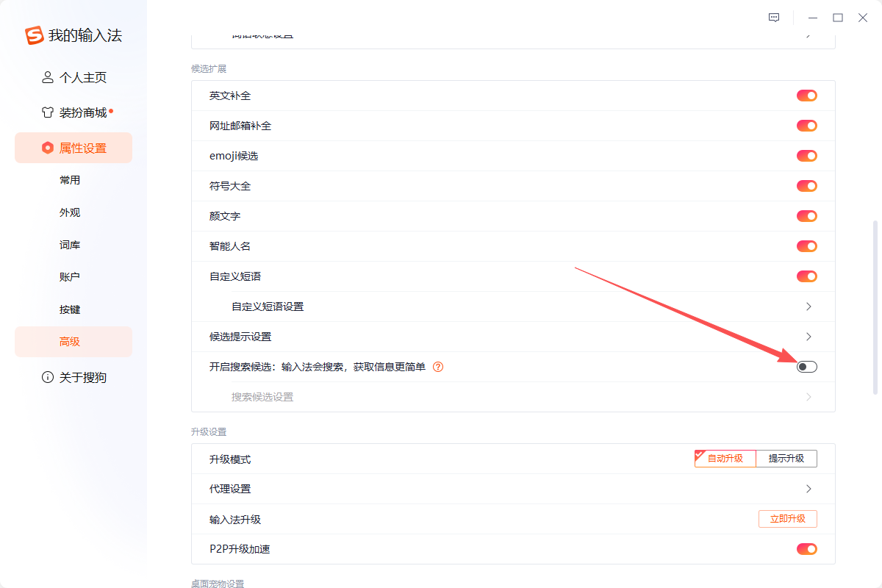Click the person icon for 个人主页

click(x=48, y=77)
